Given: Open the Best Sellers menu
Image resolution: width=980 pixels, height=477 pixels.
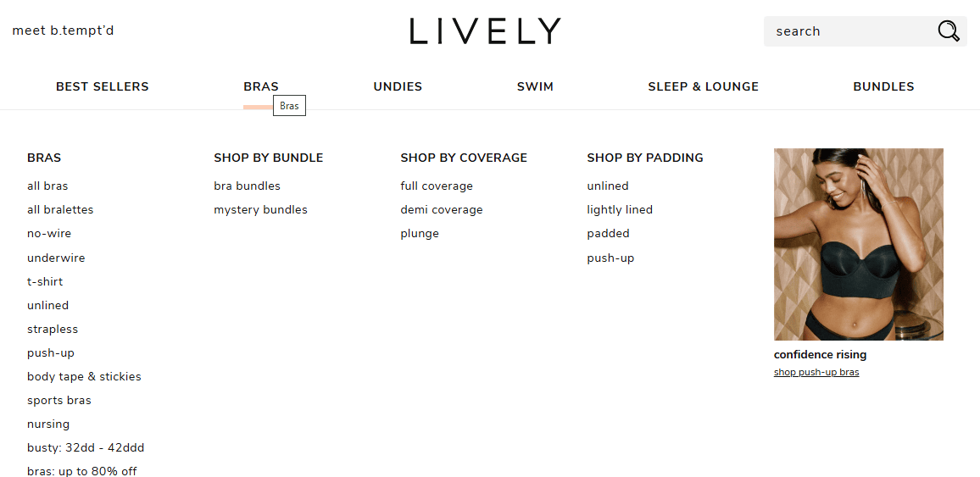Looking at the screenshot, I should click(x=103, y=86).
